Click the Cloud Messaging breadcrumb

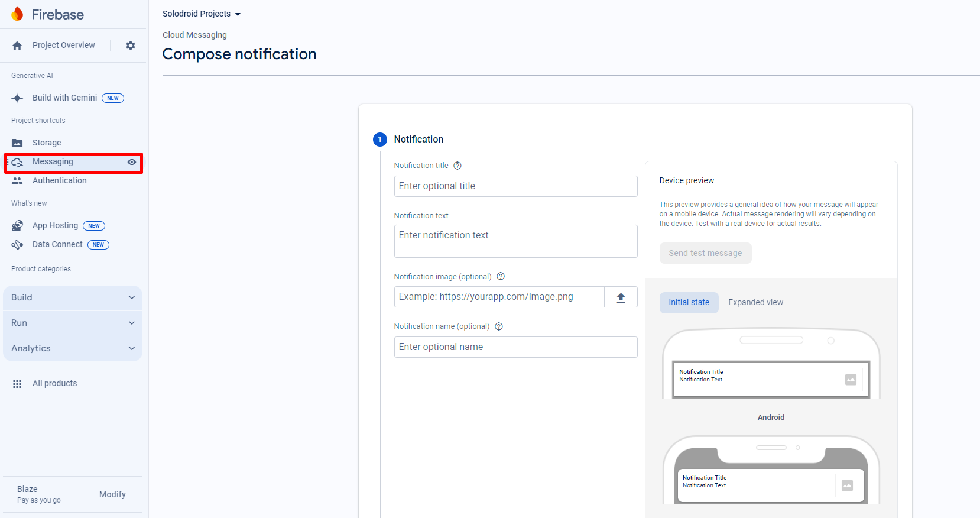point(194,35)
